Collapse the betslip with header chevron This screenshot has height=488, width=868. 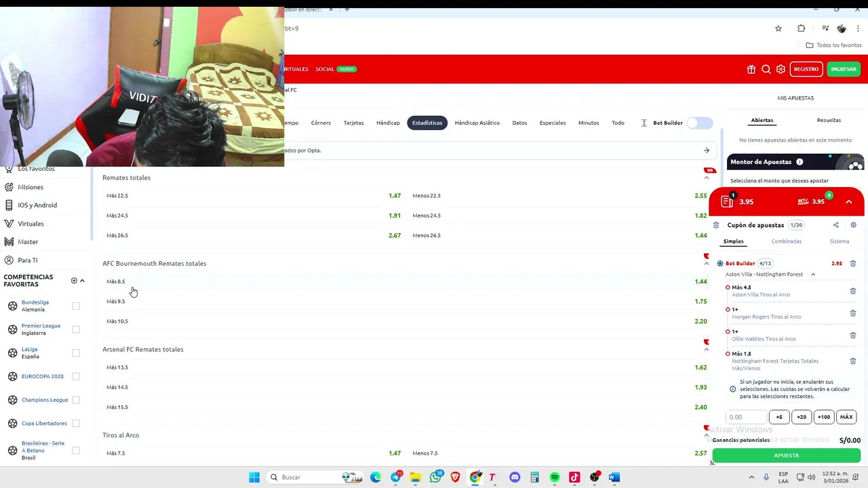pyautogui.click(x=849, y=201)
